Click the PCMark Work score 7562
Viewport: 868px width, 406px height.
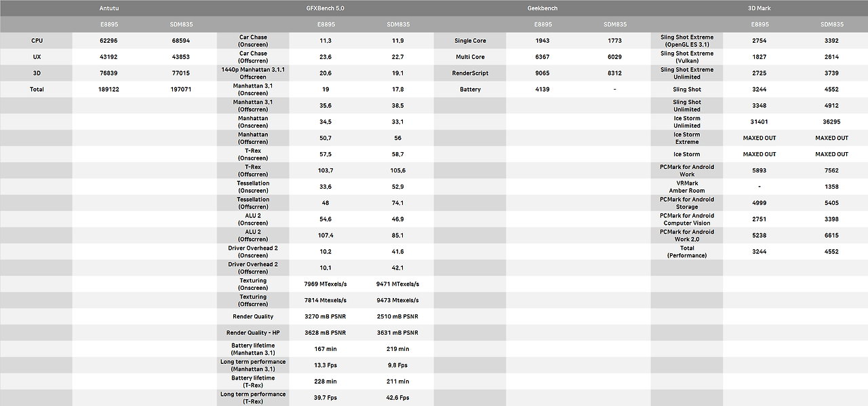coord(831,170)
